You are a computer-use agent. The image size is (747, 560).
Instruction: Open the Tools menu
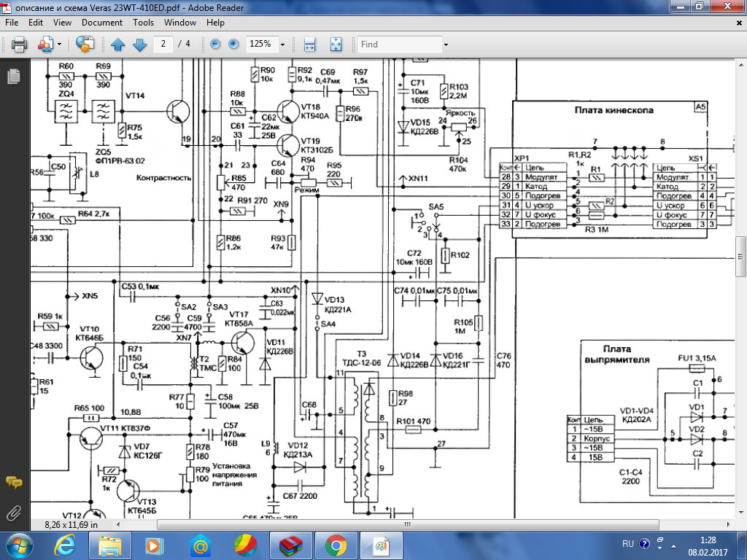pos(143,23)
